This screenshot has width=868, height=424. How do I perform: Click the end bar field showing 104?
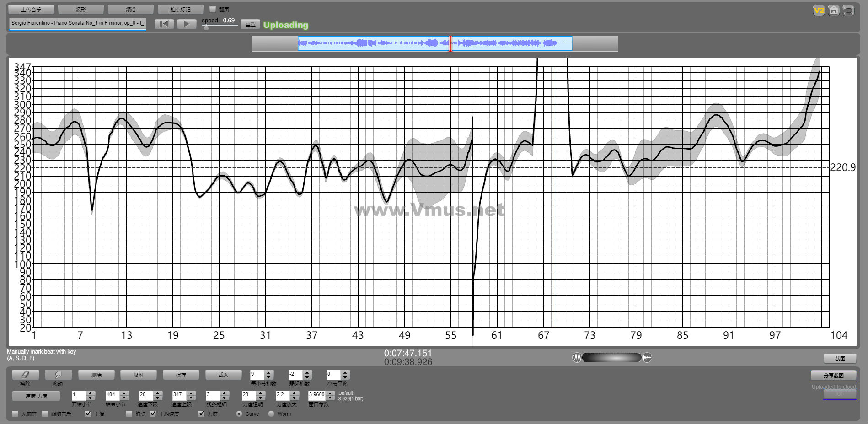[x=113, y=395]
